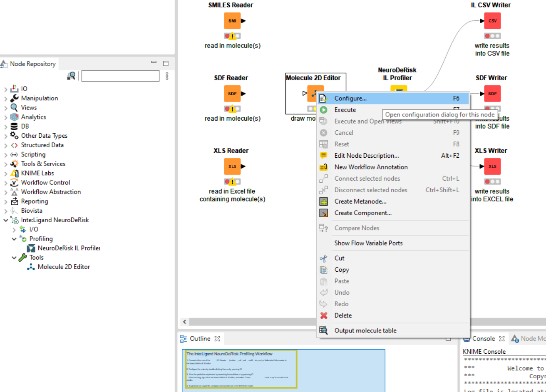
Task: Click the workflow horizontal scrollbar left arrow
Action: point(185,322)
